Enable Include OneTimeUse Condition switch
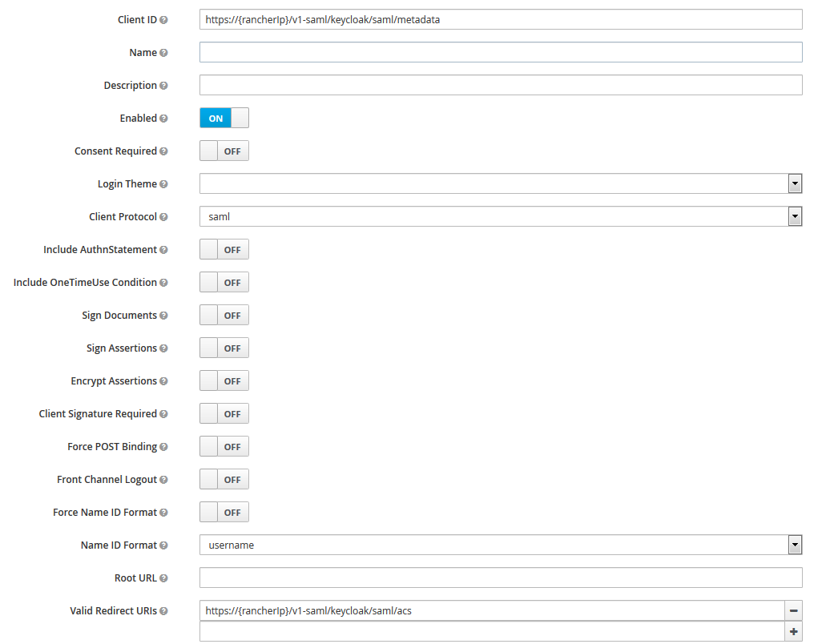The width and height of the screenshot is (830, 644). (x=224, y=282)
